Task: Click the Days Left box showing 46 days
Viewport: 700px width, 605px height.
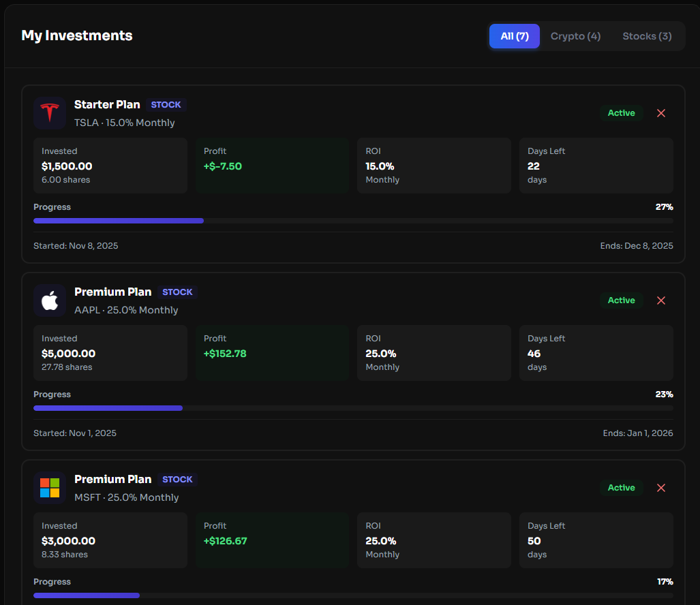Action: click(596, 352)
